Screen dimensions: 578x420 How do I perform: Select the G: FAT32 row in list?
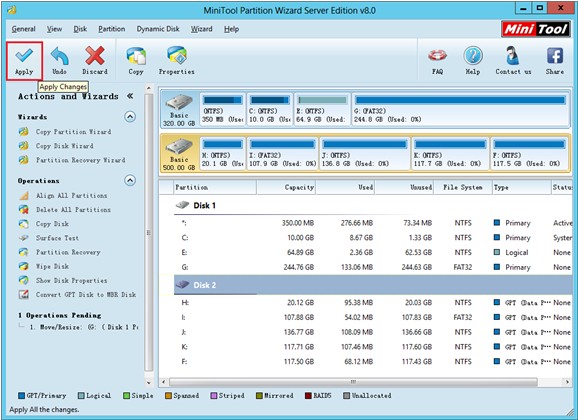coord(373,267)
